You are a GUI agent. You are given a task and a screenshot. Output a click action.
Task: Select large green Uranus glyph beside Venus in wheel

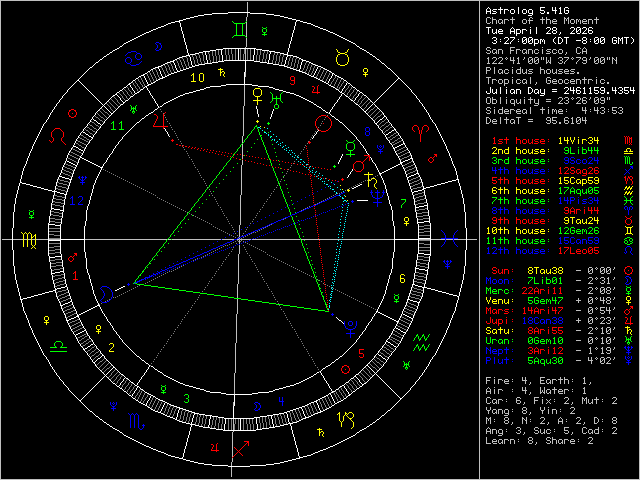276,100
